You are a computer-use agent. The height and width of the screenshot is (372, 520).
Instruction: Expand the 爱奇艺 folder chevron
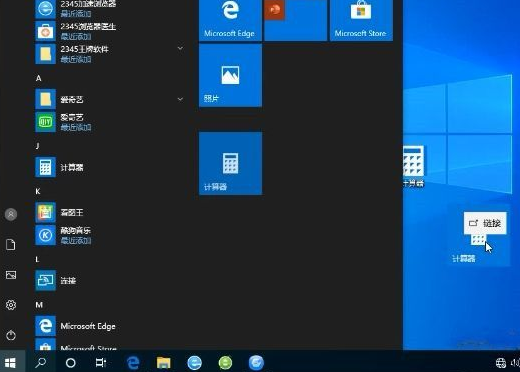(180, 99)
